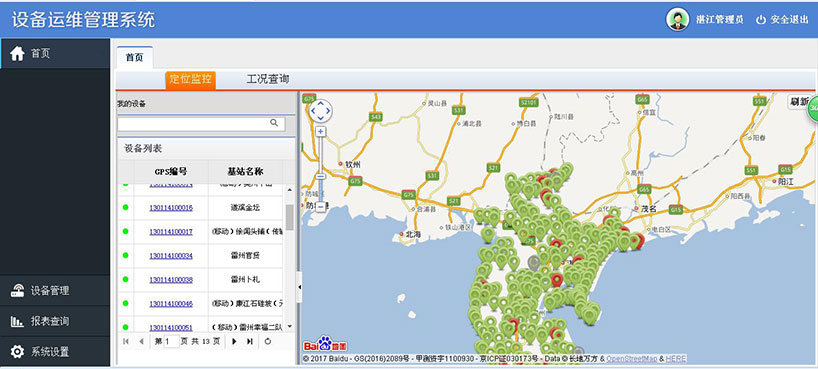
Task: Click the Baidu map logo
Action: pos(326,344)
